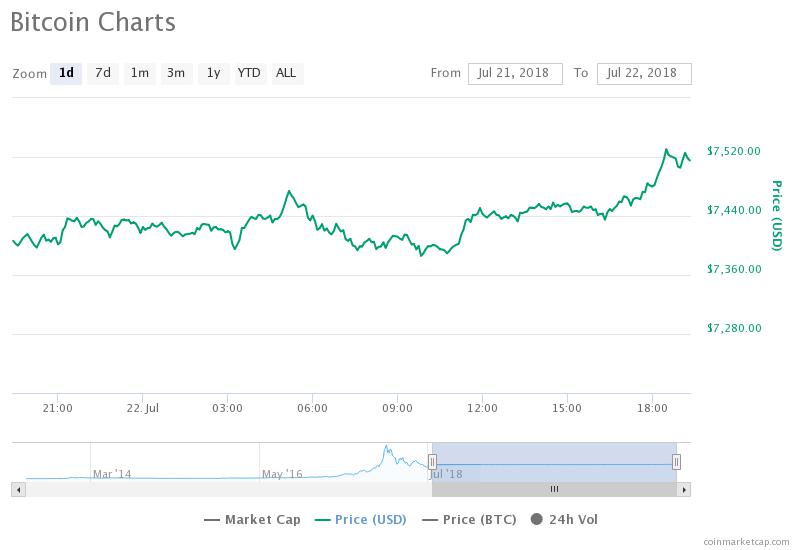Click navigator scrollbar left arrow

pyautogui.click(x=17, y=489)
